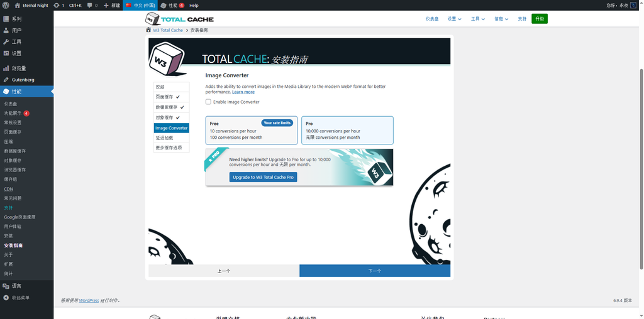Screen dimensions: 644x319
Task: Open 常见问题 in the sidebar
Action: 13,198
